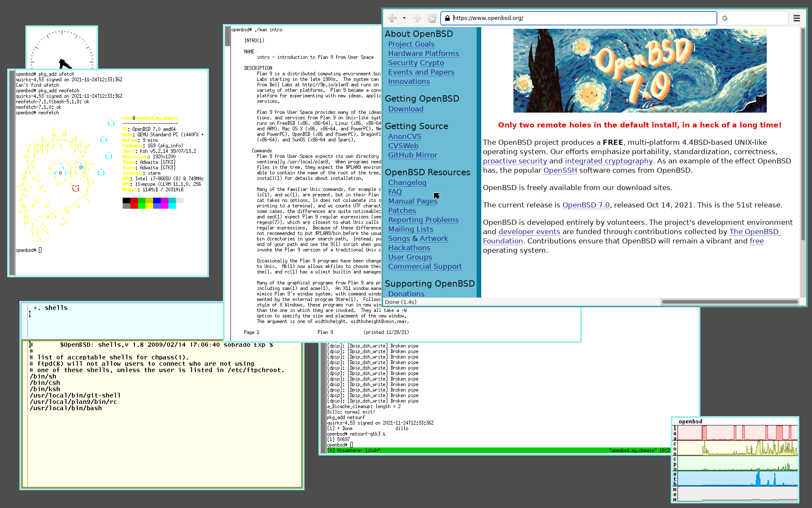
Task: Focus the URL bar showing https://www.openbsd.org/
Action: (579, 18)
